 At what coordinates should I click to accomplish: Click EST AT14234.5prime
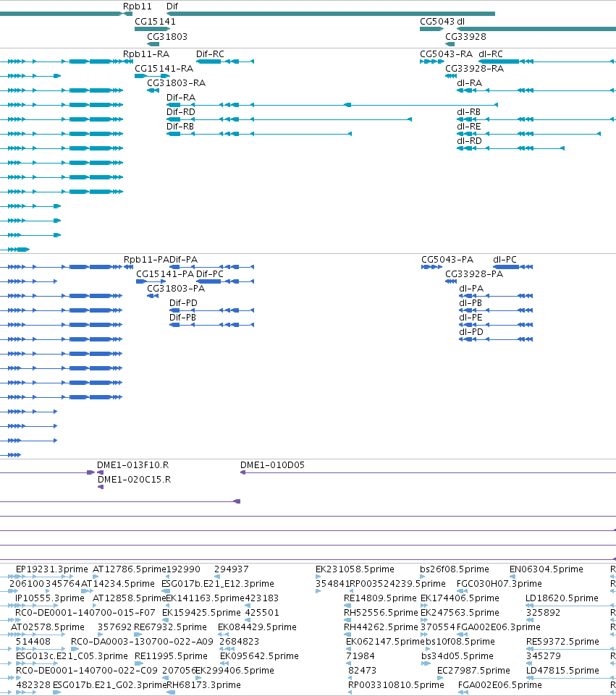click(x=118, y=583)
